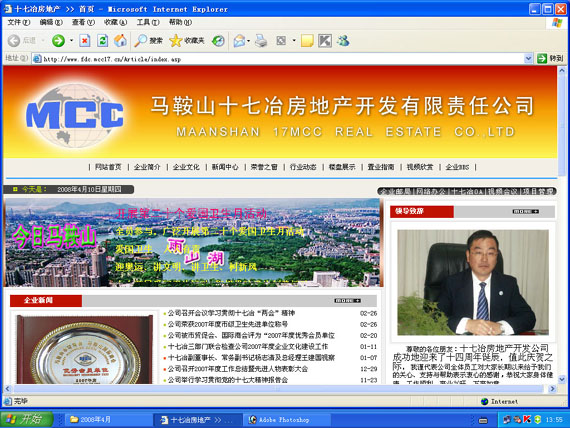Image resolution: width=570 pixels, height=428 pixels.
Task: Open the 视频欣赏 navigation link
Action: tap(420, 167)
